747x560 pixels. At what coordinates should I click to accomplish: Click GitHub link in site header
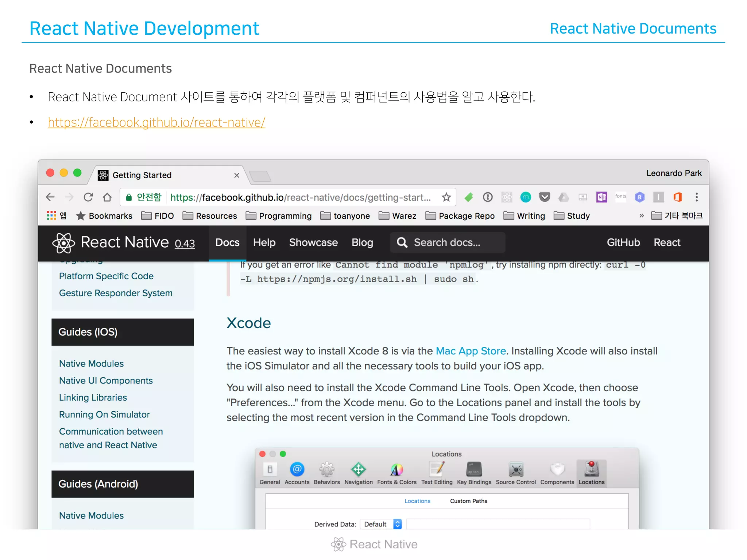pos(623,243)
